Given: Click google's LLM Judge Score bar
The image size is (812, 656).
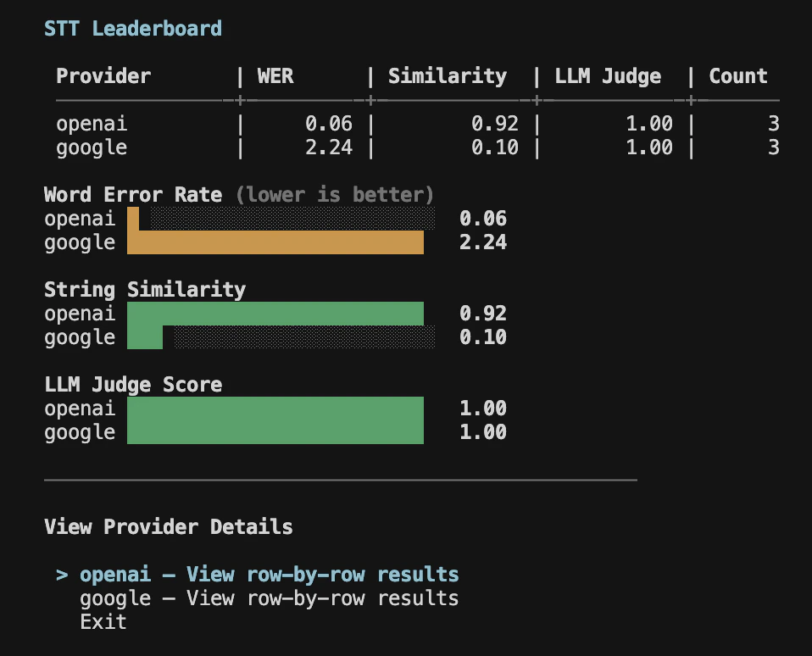Looking at the screenshot, I should pyautogui.click(x=275, y=431).
